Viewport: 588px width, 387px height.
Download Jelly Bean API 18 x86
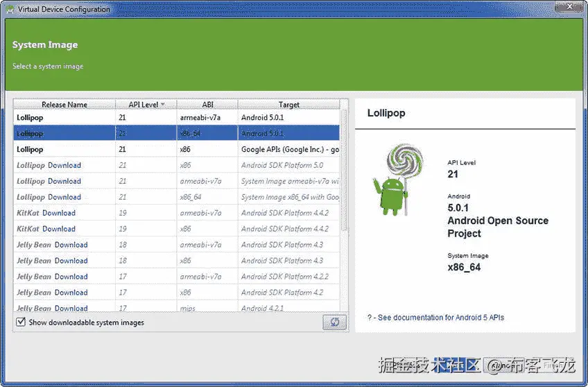(71, 261)
